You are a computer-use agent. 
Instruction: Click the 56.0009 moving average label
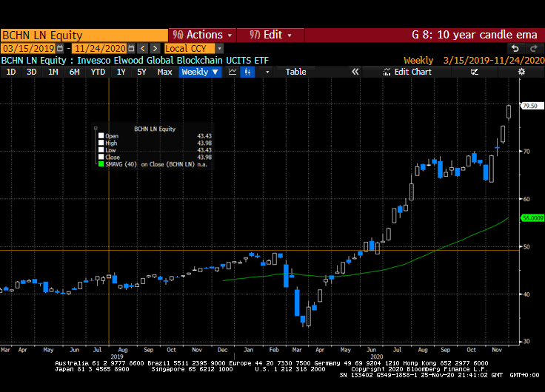point(532,218)
